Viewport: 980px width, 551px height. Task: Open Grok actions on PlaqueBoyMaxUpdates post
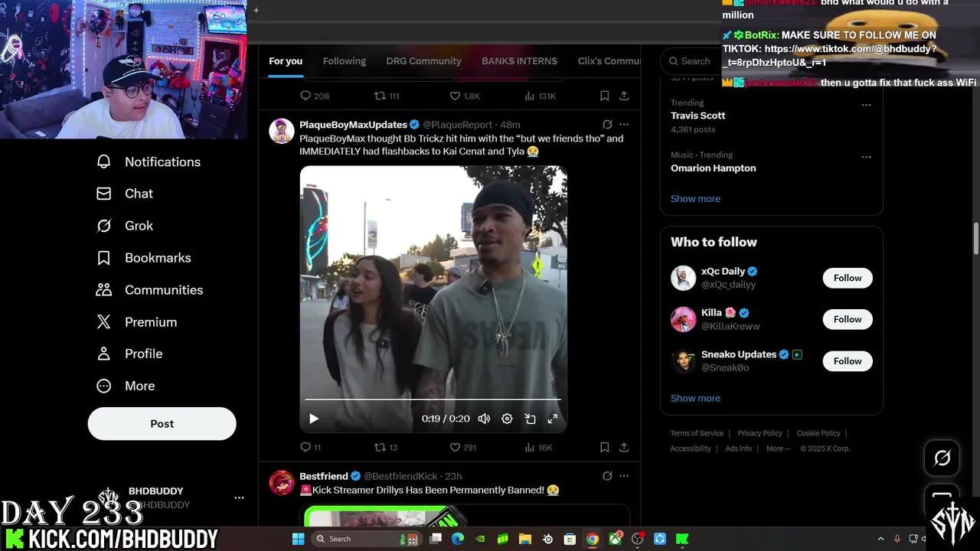pos(607,124)
